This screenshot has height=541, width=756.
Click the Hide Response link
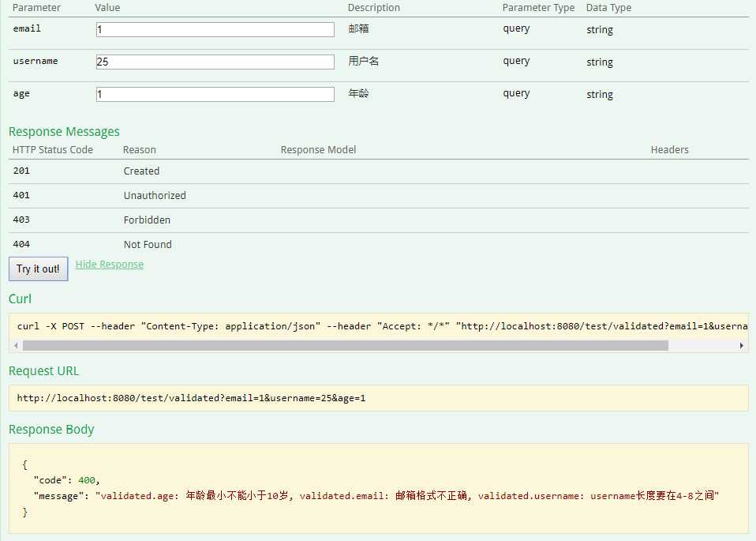point(110,264)
